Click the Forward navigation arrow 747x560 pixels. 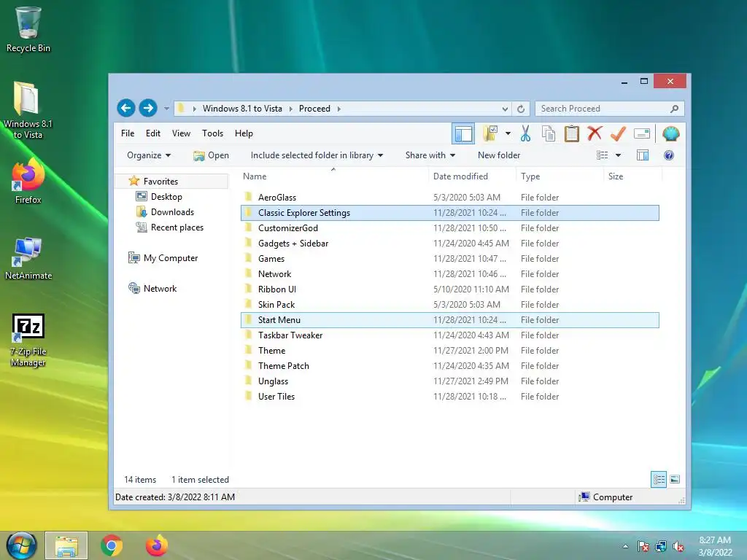(148, 108)
